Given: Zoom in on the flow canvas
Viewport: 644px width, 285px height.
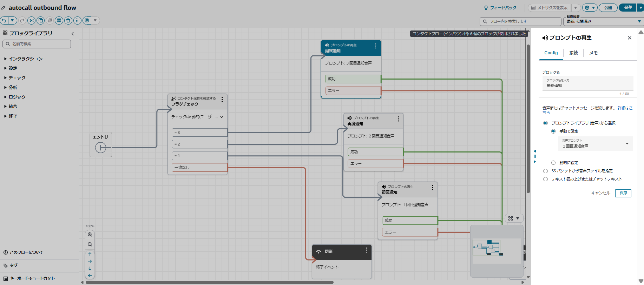Looking at the screenshot, I should [90, 235].
